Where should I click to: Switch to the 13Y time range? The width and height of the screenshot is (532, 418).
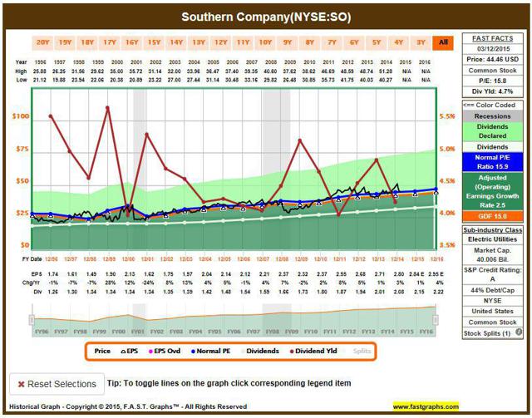click(x=199, y=42)
